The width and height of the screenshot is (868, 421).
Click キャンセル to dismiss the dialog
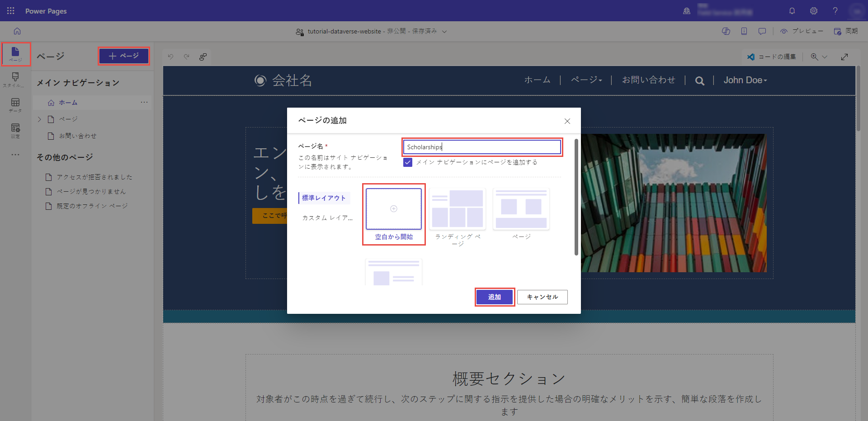pyautogui.click(x=542, y=297)
